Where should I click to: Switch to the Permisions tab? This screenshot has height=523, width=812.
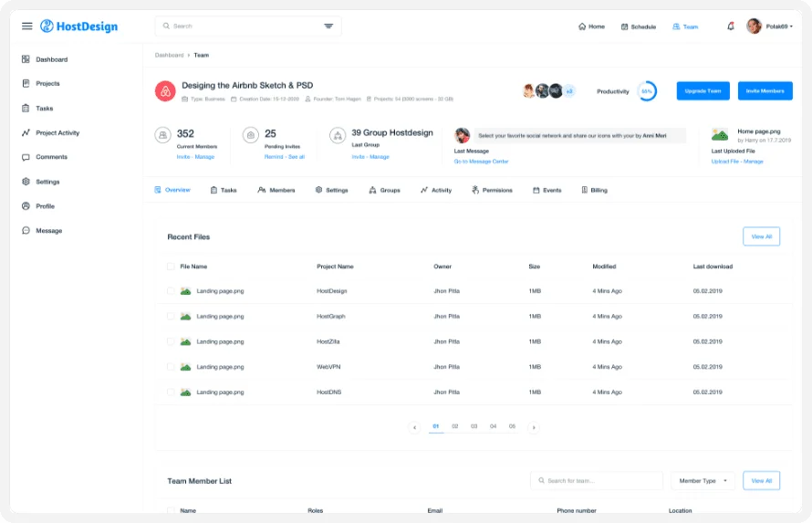coord(492,190)
